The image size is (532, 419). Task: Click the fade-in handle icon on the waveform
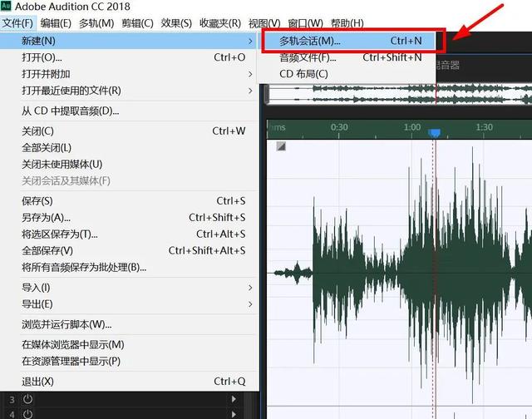(281, 146)
